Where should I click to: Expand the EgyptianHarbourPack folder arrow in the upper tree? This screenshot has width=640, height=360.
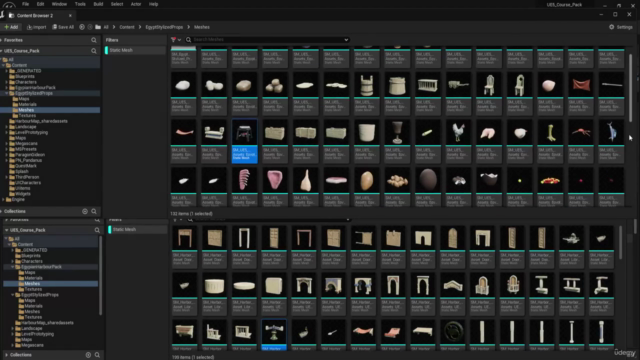pyautogui.click(x=7, y=87)
